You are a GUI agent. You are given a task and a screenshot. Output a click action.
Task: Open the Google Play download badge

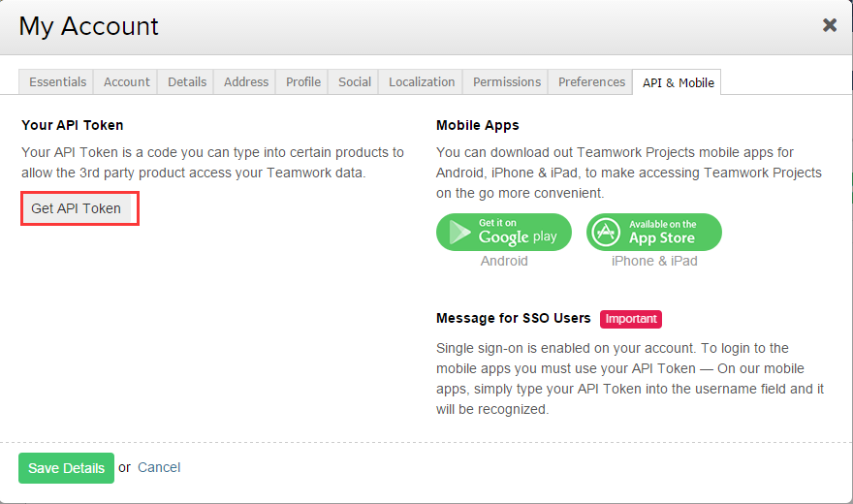tap(504, 233)
